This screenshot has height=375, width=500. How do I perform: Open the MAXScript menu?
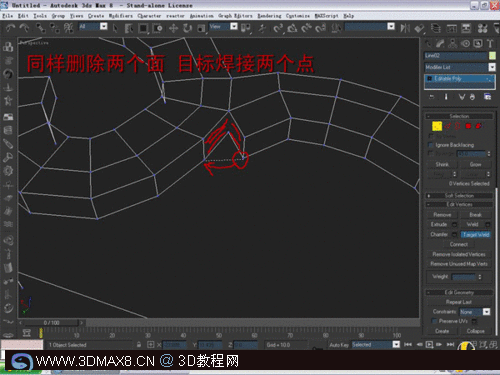pos(326,16)
